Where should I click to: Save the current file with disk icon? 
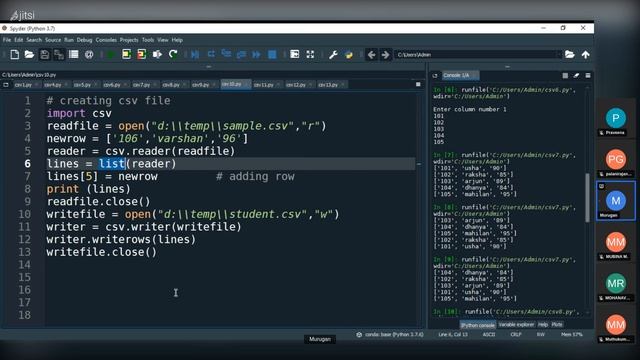(x=44, y=54)
